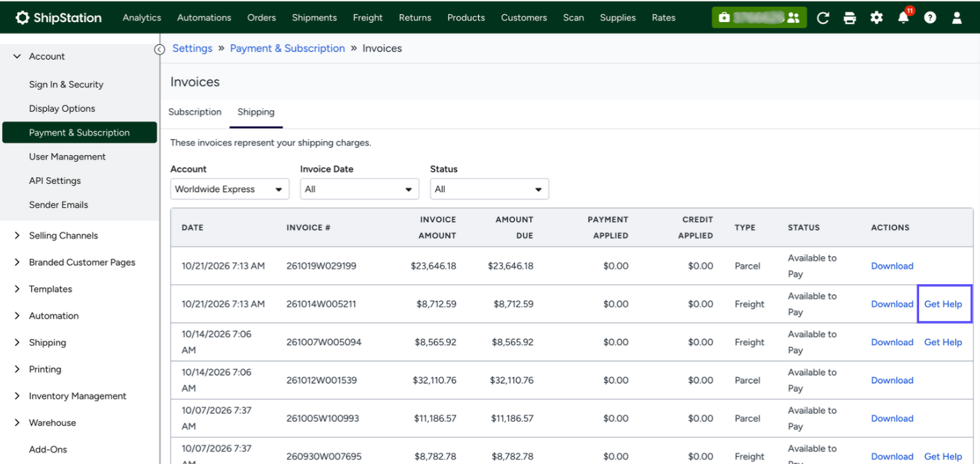This screenshot has height=464, width=980.
Task: Collapse the sidebar with the arrow circle icon
Action: pos(159,49)
